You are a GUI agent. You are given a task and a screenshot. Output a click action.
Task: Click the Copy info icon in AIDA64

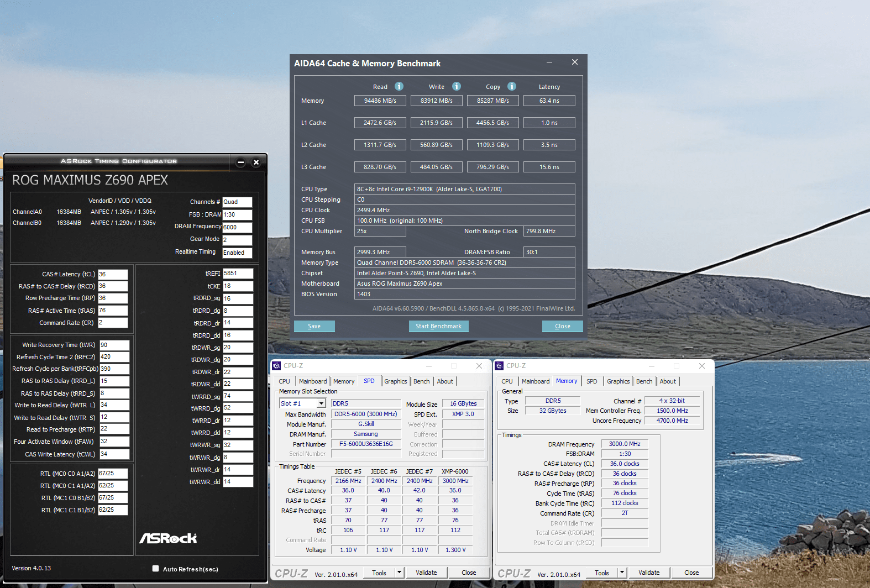click(x=512, y=86)
